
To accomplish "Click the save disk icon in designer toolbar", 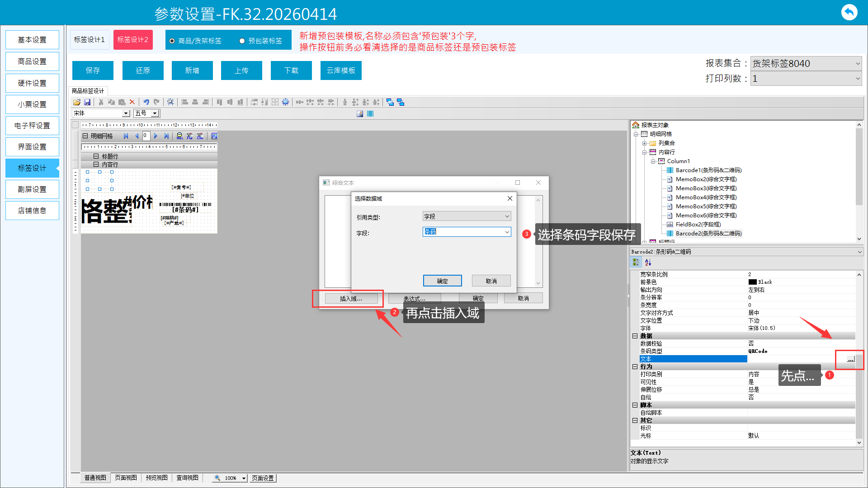I will (x=87, y=102).
